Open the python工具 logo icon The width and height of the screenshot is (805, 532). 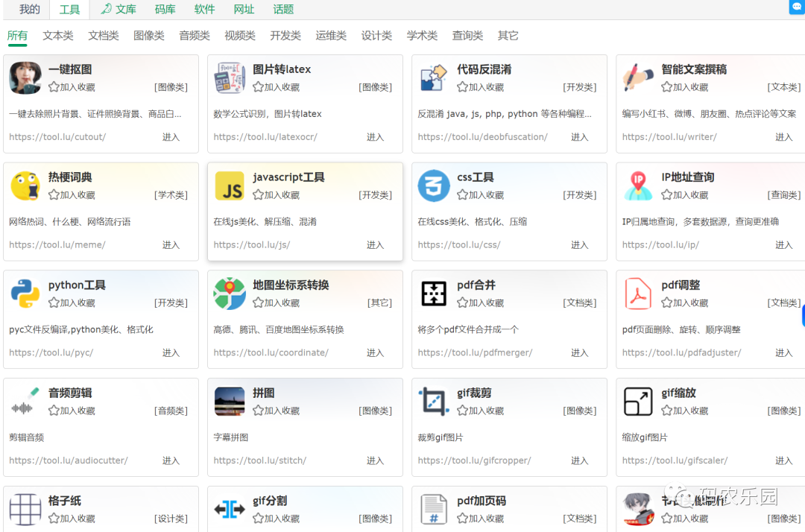click(25, 294)
